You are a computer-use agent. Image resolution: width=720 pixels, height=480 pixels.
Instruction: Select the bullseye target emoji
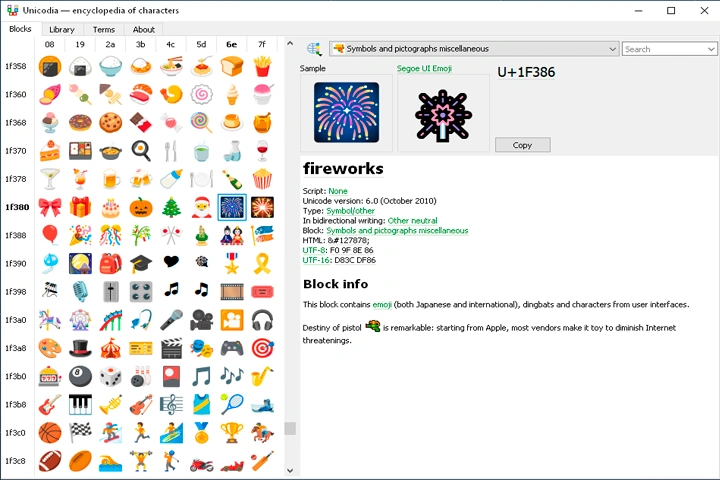click(262, 348)
